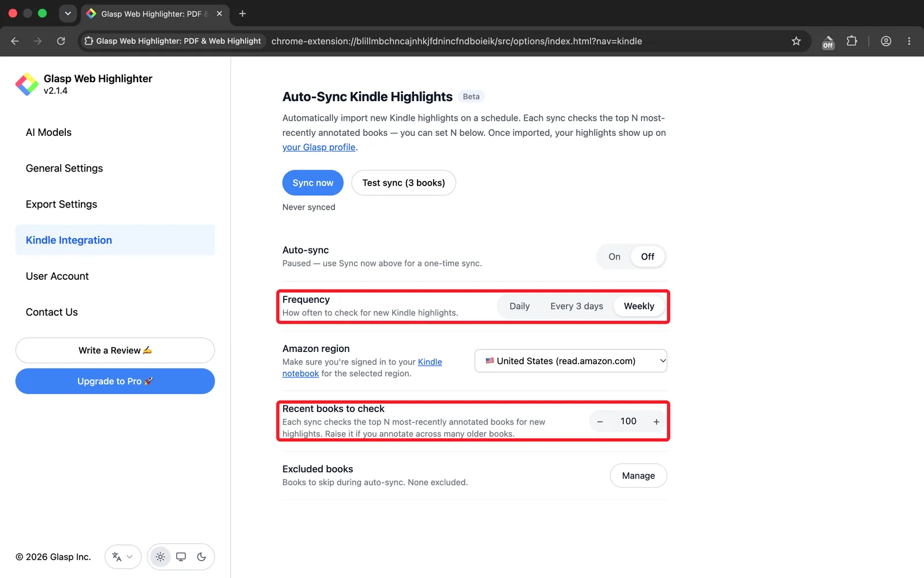Set Auto-sync to Off
This screenshot has height=578, width=924.
647,257
